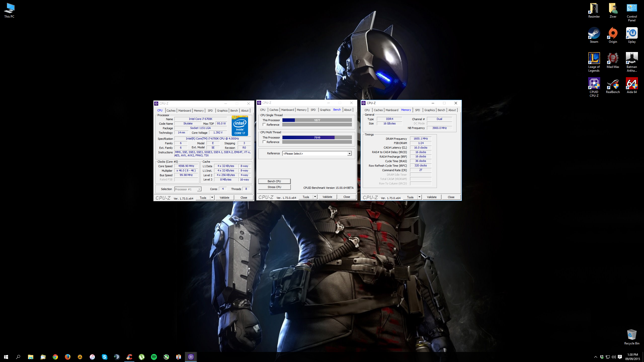Open the Leage of Legends desktop shortcut
Viewport: 644px width, 362px height.
594,62
